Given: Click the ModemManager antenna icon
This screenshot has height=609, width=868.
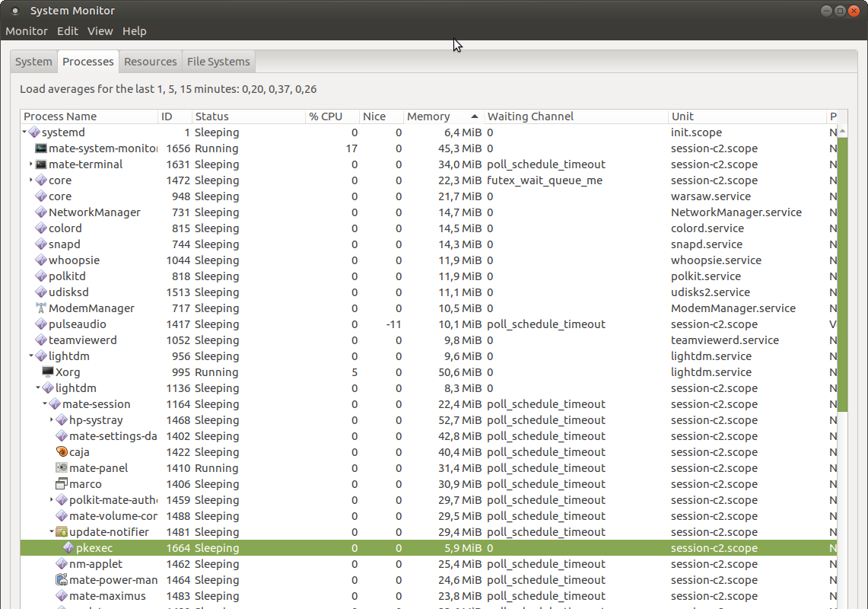Looking at the screenshot, I should tap(41, 308).
